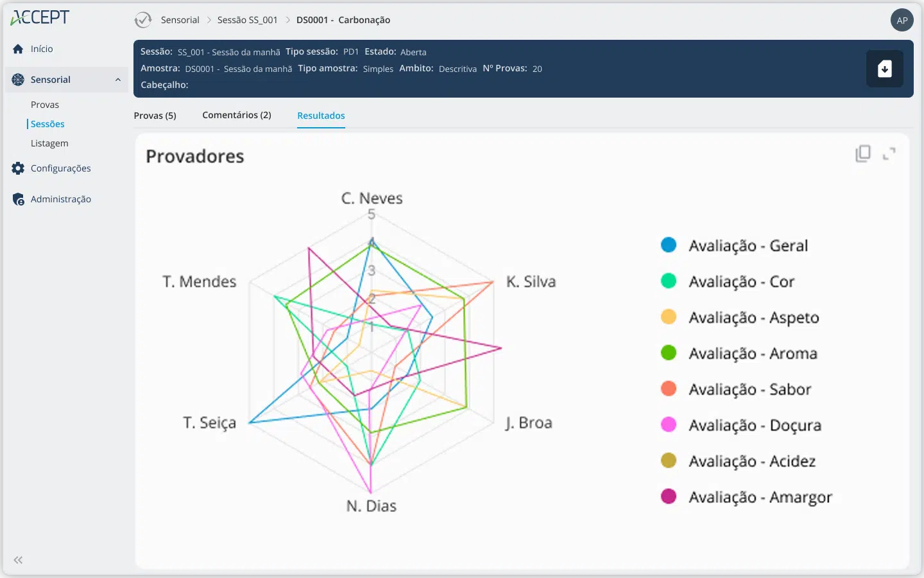Open the Comentários (2) tab

[x=236, y=115]
